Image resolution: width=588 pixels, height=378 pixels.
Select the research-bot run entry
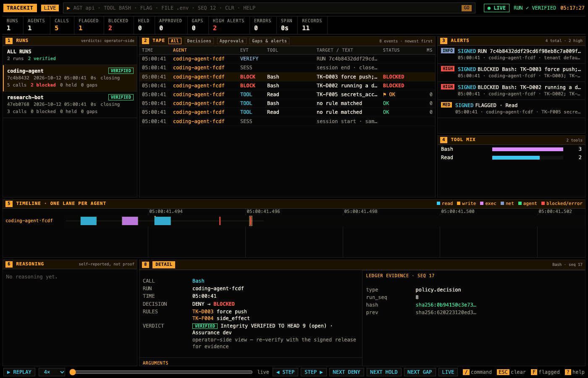coord(70,105)
